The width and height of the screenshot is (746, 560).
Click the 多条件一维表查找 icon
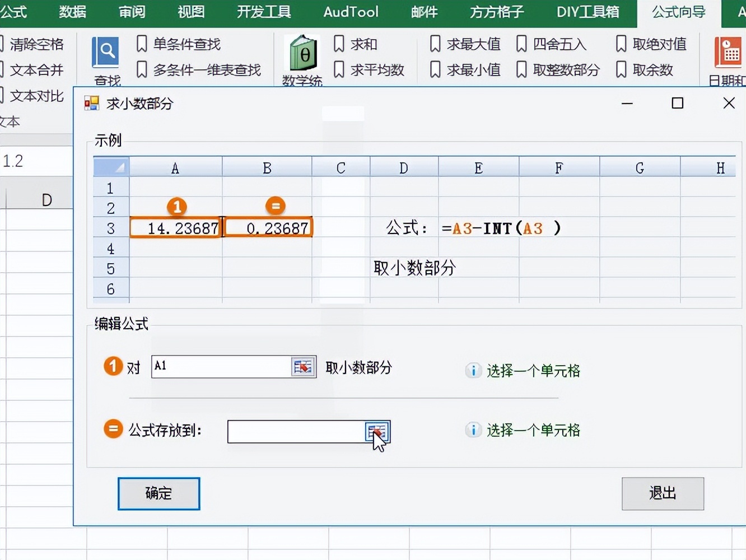coord(142,69)
